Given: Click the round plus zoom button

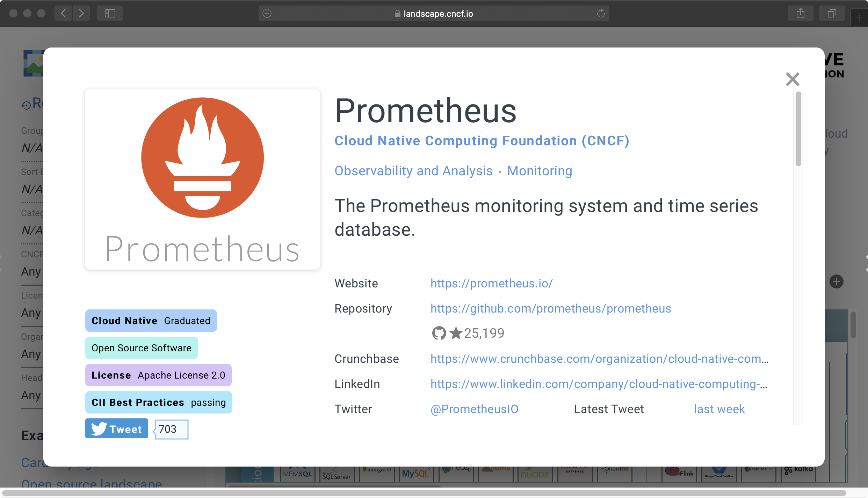Looking at the screenshot, I should point(836,281).
